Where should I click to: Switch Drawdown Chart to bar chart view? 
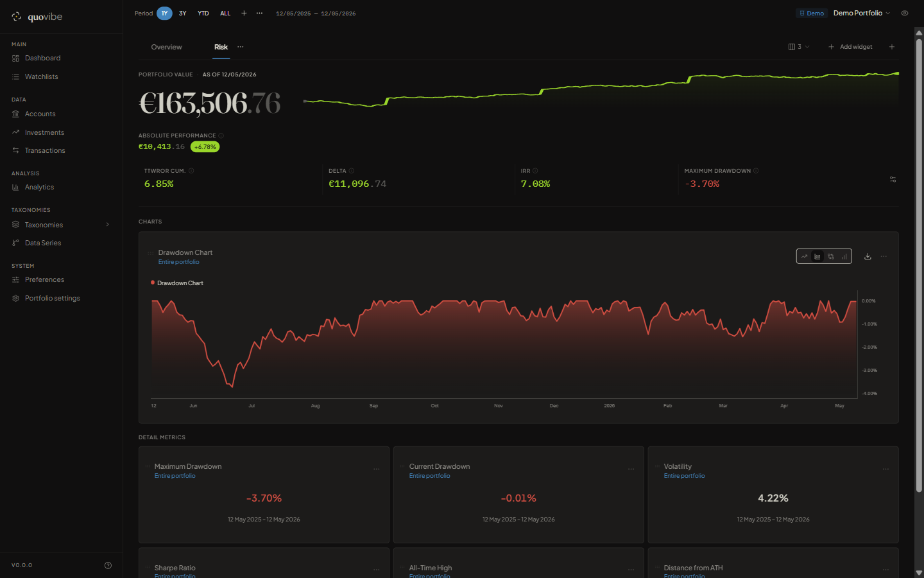pyautogui.click(x=844, y=256)
